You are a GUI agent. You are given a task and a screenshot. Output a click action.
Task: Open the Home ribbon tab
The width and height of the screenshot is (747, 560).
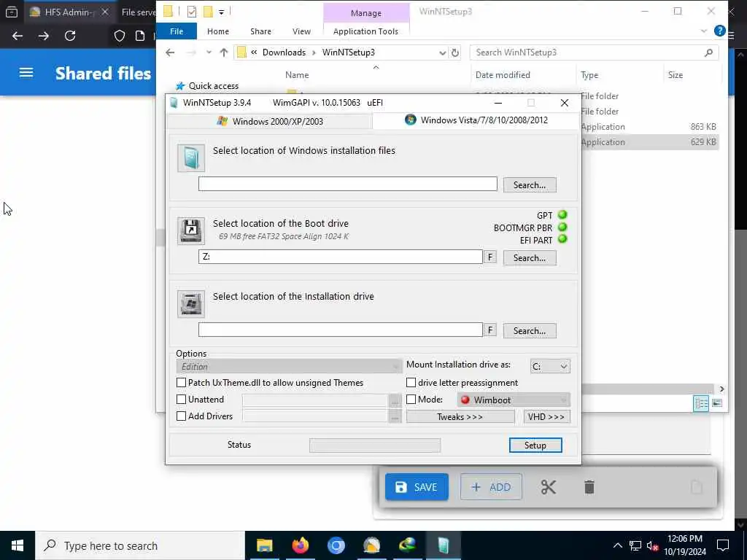(x=217, y=31)
